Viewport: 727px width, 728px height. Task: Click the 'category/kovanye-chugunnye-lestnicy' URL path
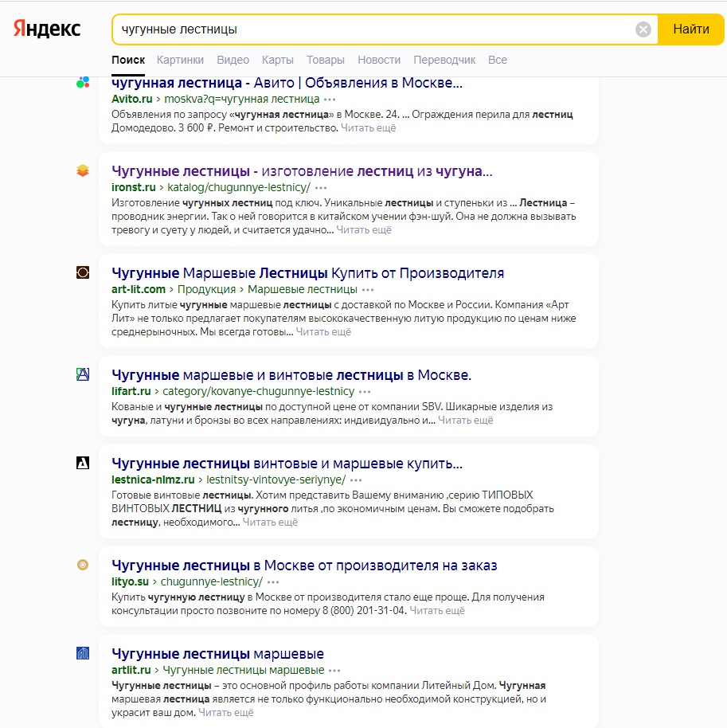coord(259,391)
